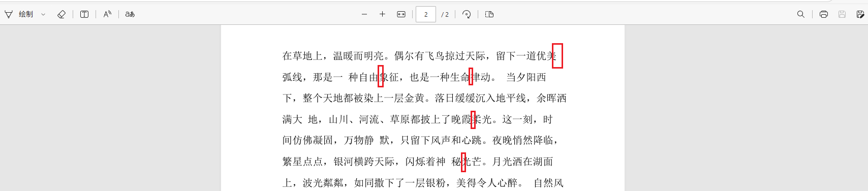Click the greyed-out save icon
This screenshot has height=191, width=868.
tap(842, 14)
